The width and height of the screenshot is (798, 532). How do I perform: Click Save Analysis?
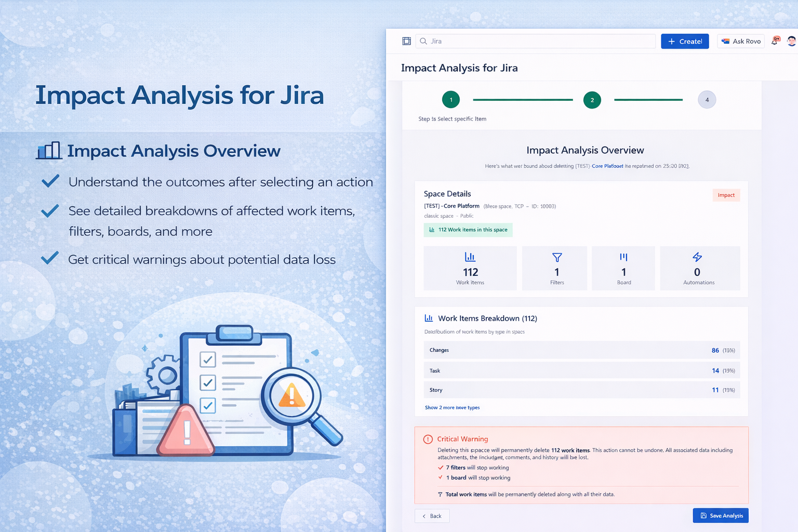coord(721,515)
